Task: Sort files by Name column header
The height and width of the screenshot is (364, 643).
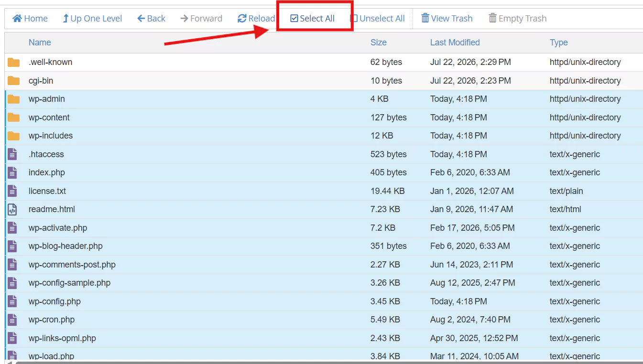Action: point(40,43)
